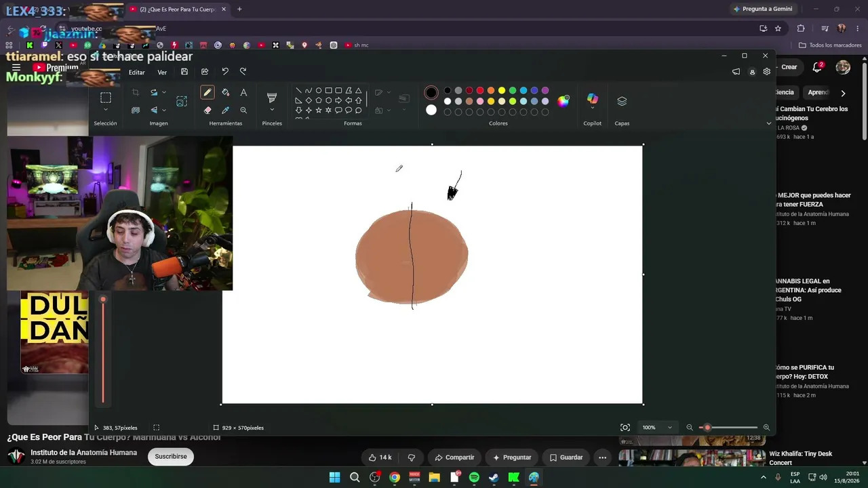The image size is (868, 488).
Task: Click the Save icon in Paint
Action: click(184, 72)
